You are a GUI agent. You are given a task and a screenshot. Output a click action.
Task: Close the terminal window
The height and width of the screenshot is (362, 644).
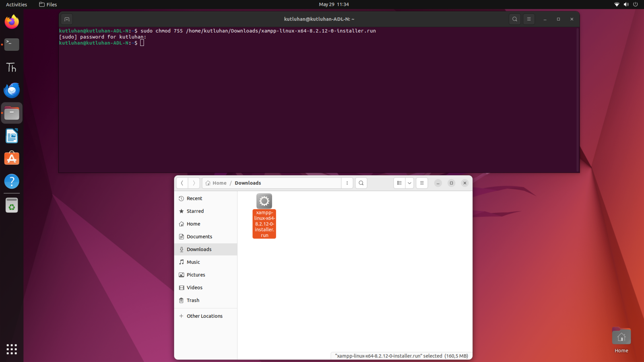click(x=572, y=19)
